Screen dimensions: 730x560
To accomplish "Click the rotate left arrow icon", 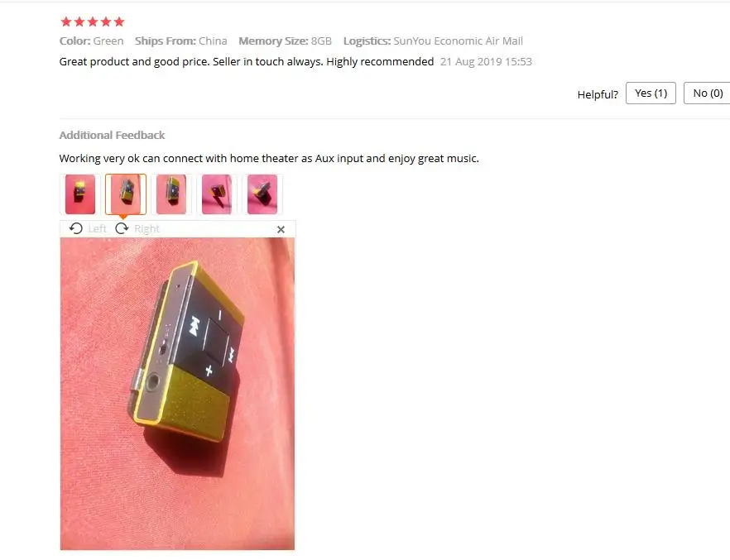I will point(75,228).
